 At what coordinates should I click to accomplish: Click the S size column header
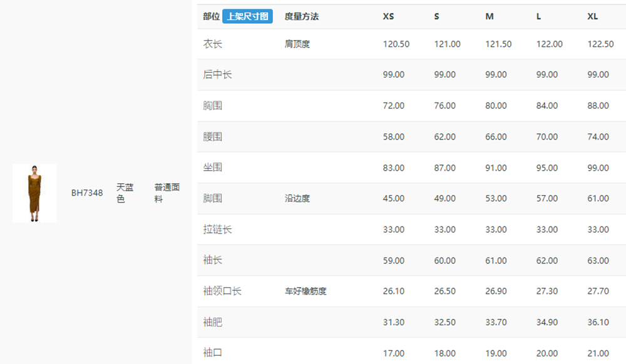[x=437, y=16]
